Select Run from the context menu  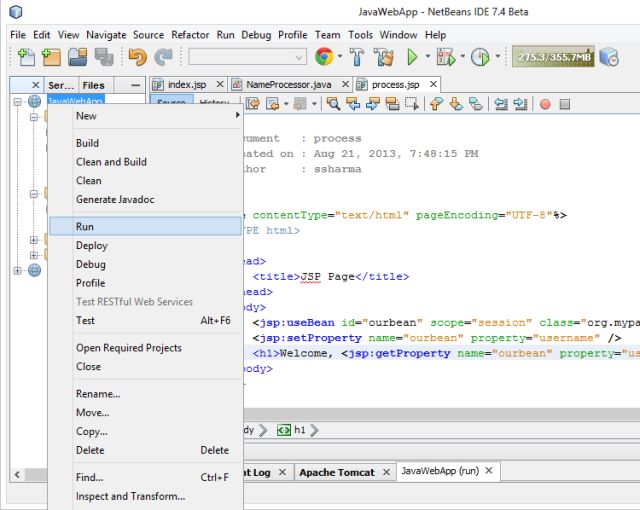pos(85,226)
